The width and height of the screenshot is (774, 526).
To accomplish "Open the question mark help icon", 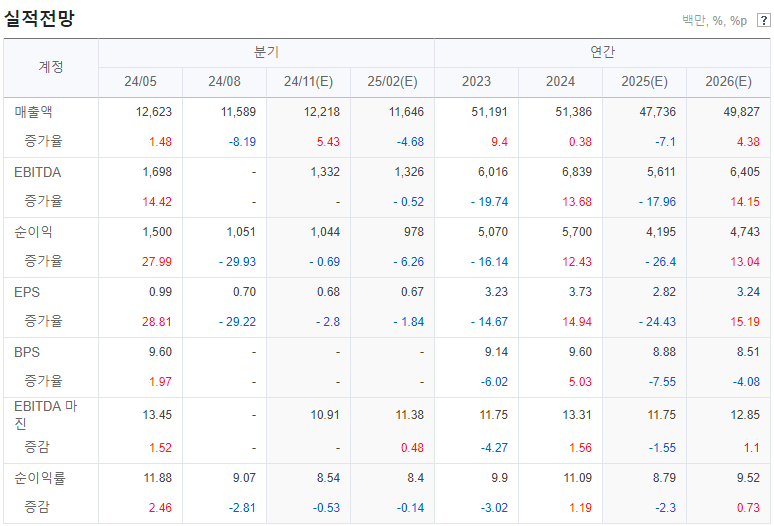I will click(763, 21).
